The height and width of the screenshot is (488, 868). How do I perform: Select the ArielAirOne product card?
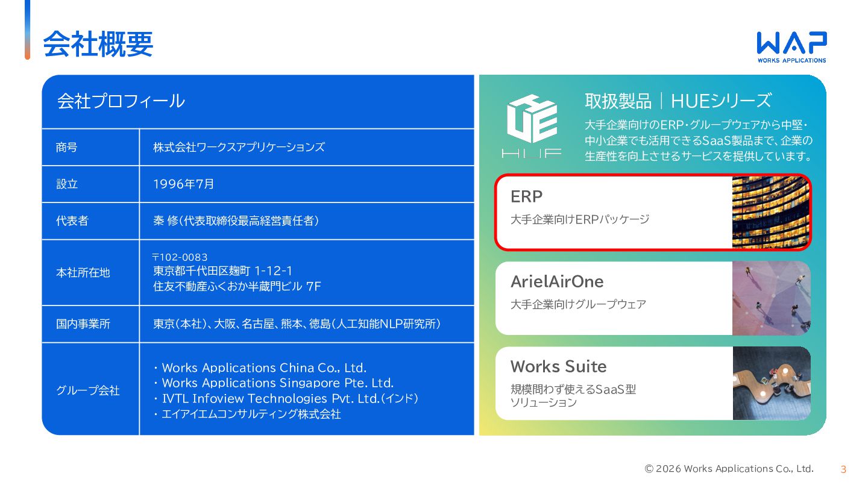click(x=653, y=298)
